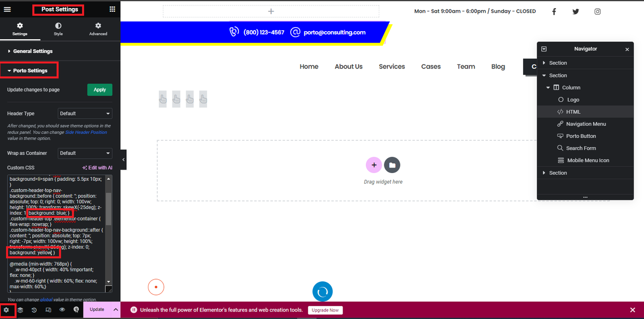Apply Porto settings changes to page
The height and width of the screenshot is (319, 644).
coord(100,90)
